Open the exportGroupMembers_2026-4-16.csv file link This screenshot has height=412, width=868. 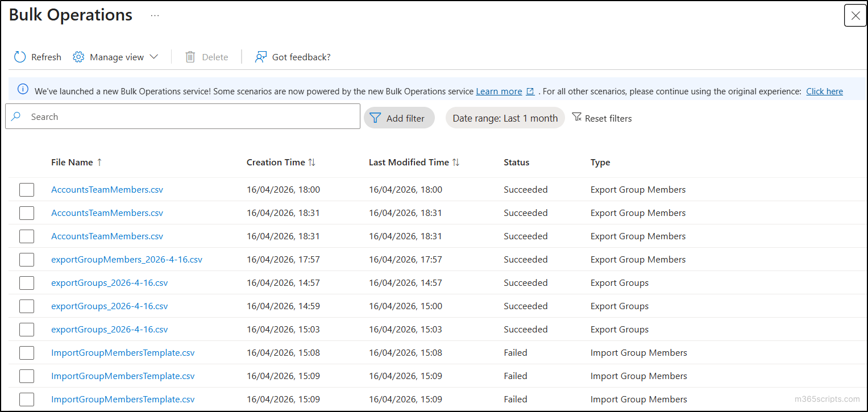coord(127,260)
